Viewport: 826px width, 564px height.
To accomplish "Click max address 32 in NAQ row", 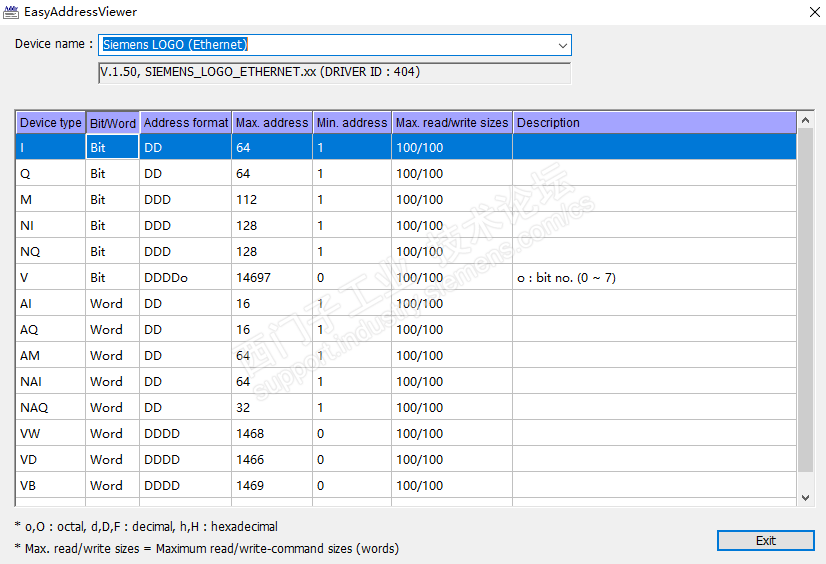I will tap(272, 407).
